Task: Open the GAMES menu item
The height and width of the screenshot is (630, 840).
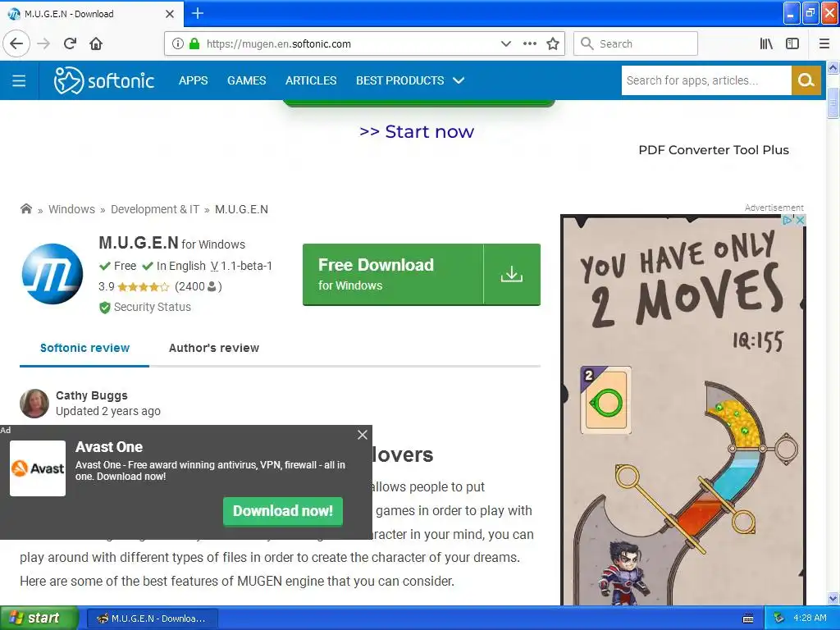Action: click(246, 80)
